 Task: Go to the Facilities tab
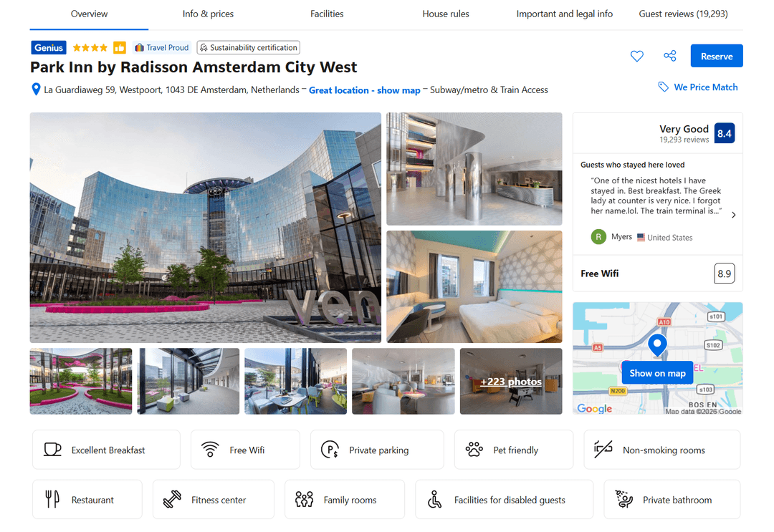(x=327, y=14)
